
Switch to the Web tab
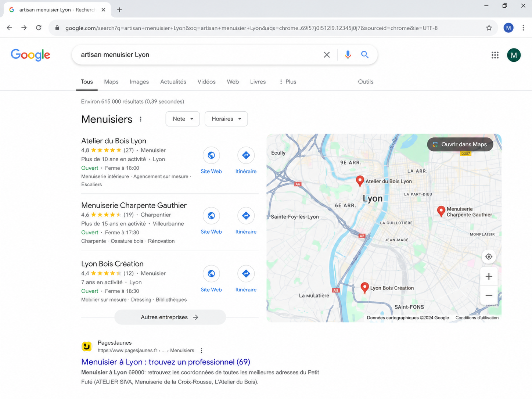(x=233, y=82)
